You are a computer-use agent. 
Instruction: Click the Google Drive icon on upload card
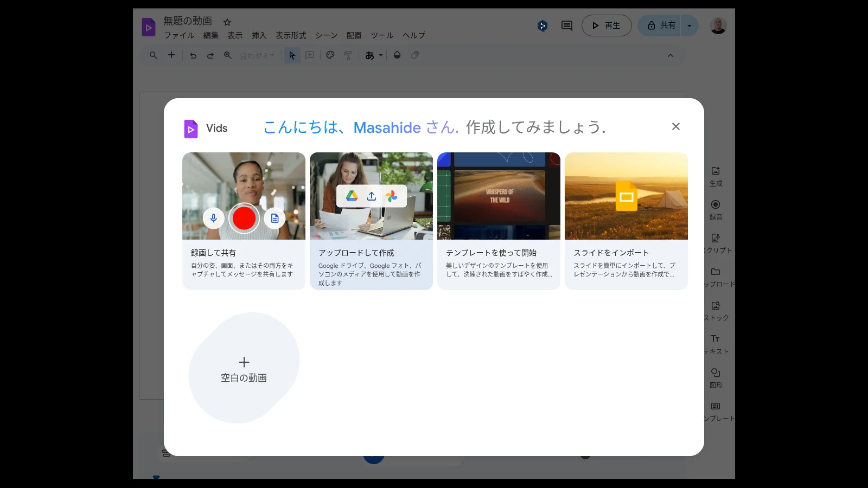352,196
